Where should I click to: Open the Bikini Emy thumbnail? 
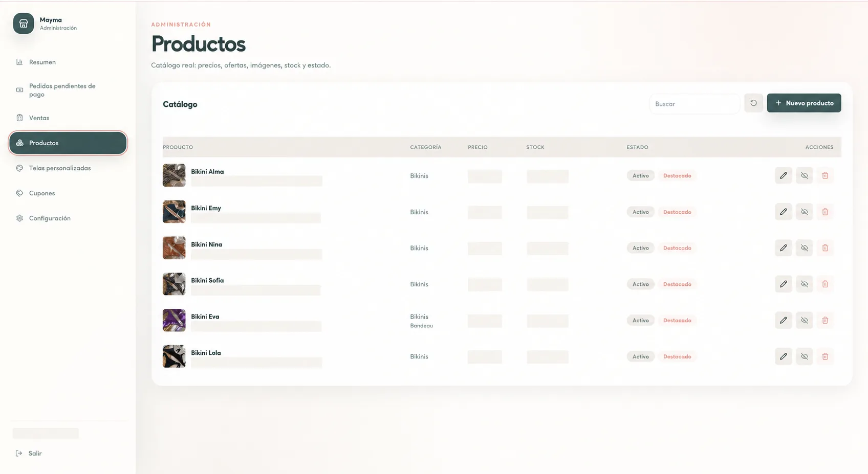pos(174,212)
